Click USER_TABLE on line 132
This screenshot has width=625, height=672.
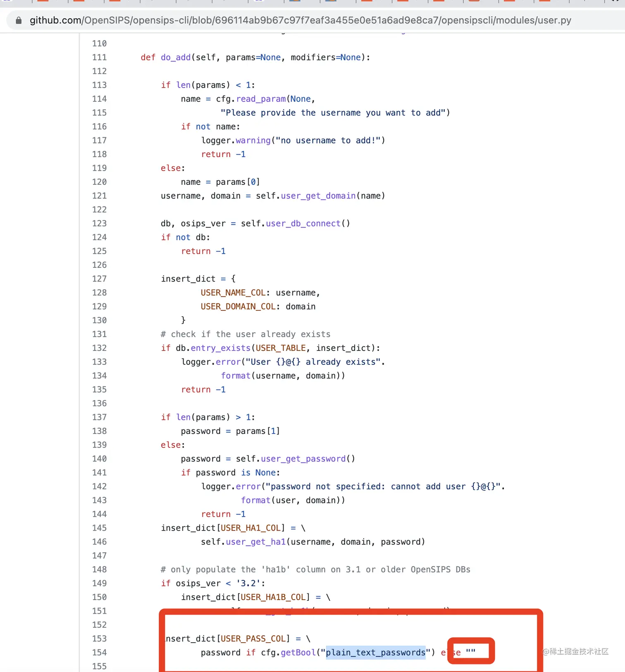point(281,348)
